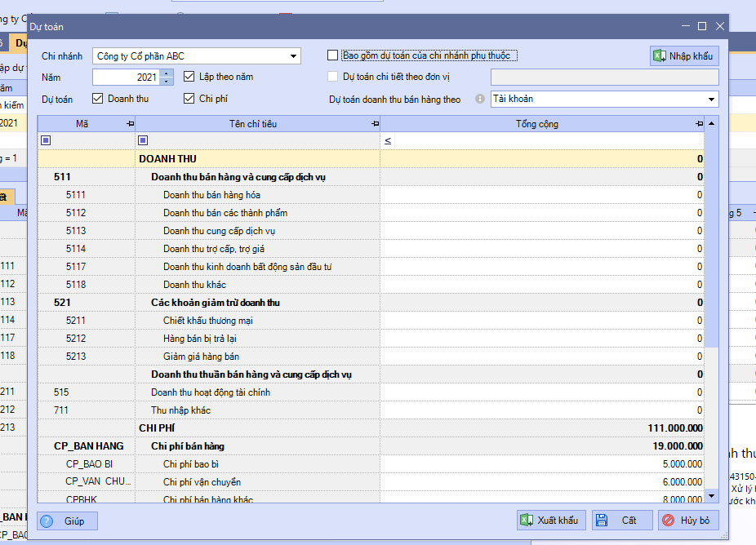Pin the Tổng cộng column

pyautogui.click(x=699, y=124)
